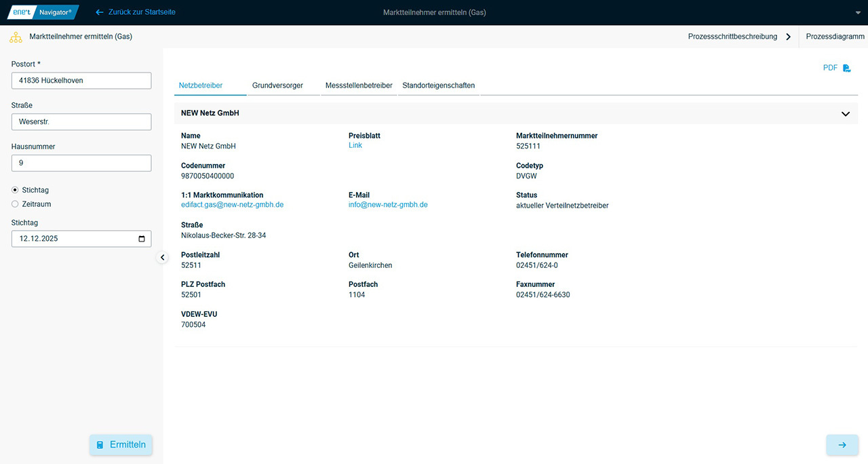Select the Stichtag radio button
Image resolution: width=868 pixels, height=464 pixels.
click(16, 190)
